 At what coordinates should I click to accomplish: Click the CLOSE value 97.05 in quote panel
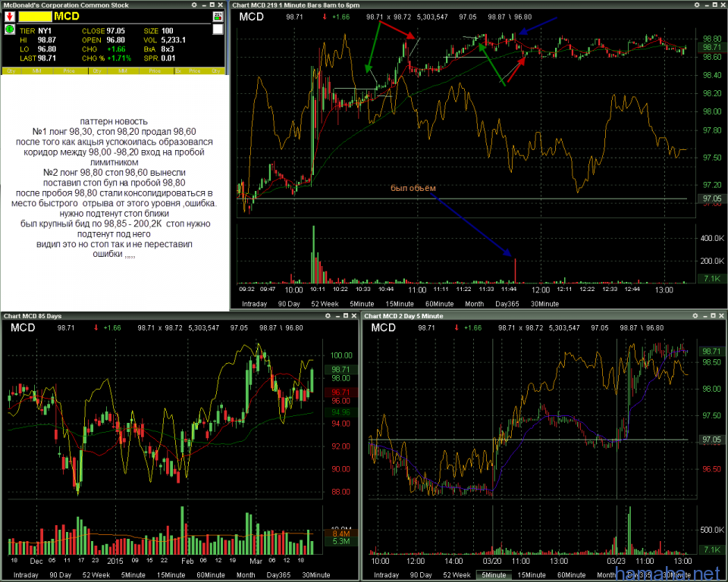click(115, 30)
